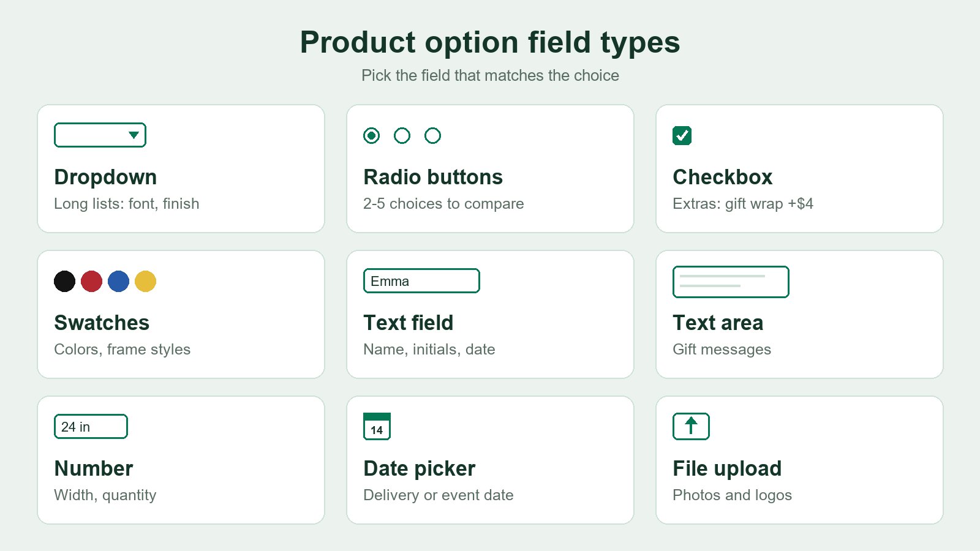Click the Checkbox card title
Viewport: 980px width, 551px height.
tap(723, 177)
